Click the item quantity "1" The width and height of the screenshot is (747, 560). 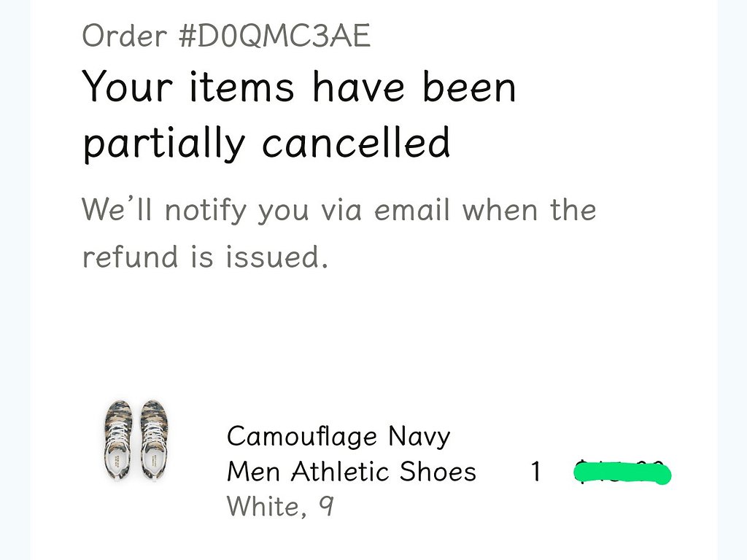[x=536, y=472]
